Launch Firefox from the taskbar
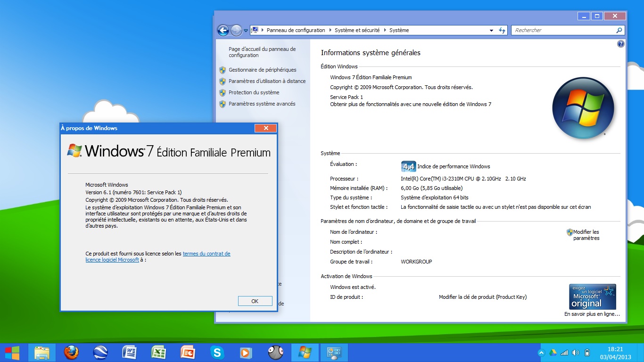This screenshot has height=362, width=644. coord(71,352)
